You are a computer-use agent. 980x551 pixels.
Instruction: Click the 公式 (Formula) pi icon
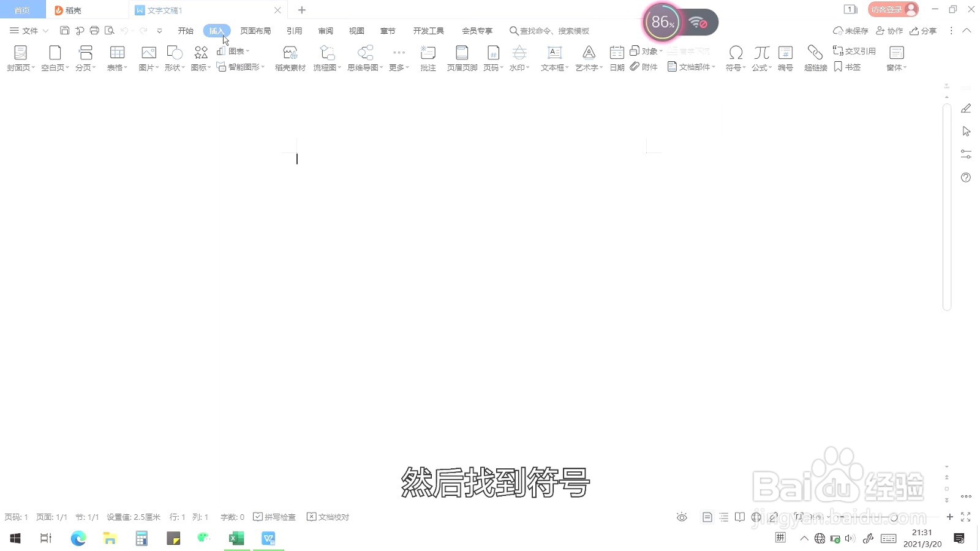pyautogui.click(x=761, y=53)
